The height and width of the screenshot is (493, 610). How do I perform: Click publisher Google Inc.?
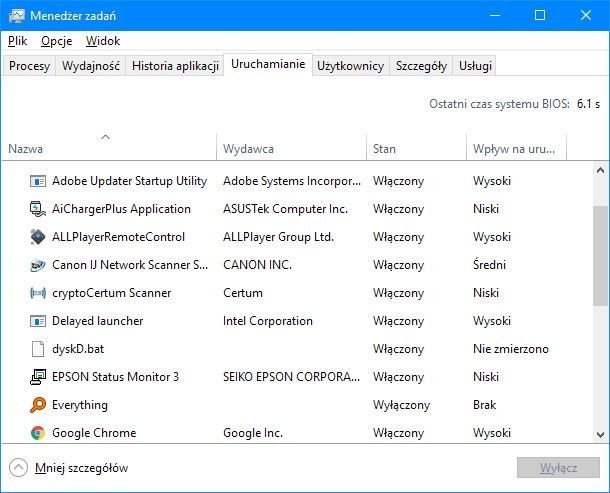(253, 433)
